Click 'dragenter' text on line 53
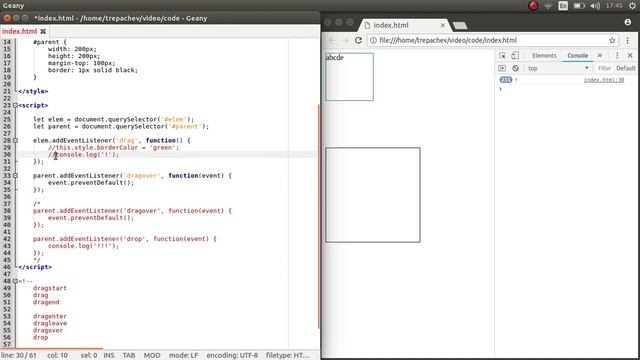 click(x=50, y=316)
